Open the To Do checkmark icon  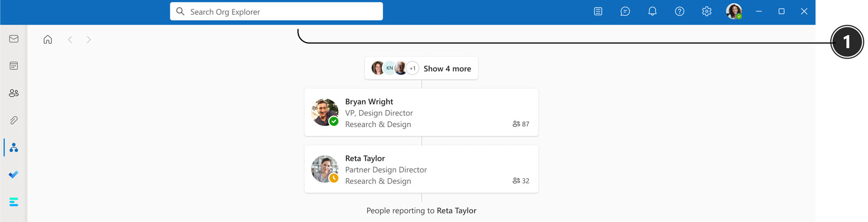pyautogui.click(x=14, y=174)
